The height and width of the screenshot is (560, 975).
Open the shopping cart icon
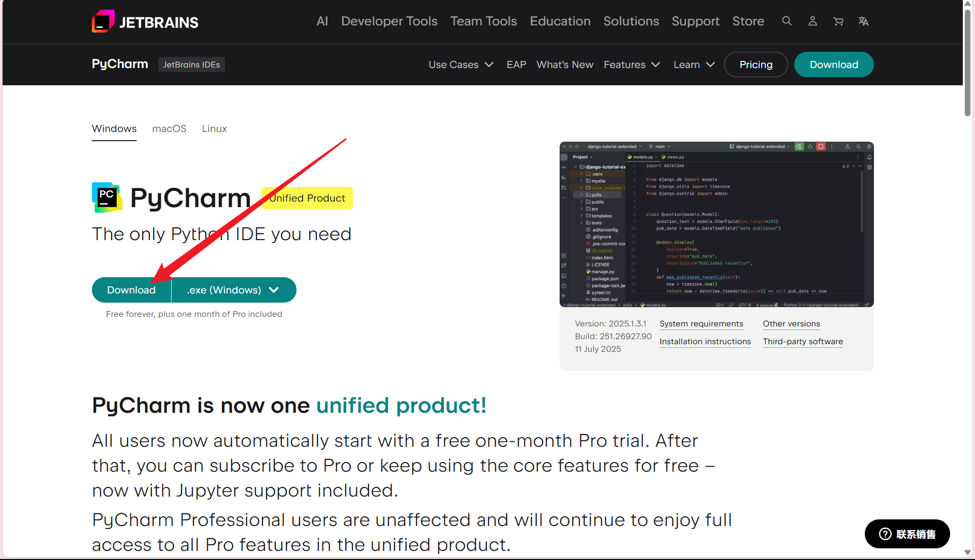[838, 21]
